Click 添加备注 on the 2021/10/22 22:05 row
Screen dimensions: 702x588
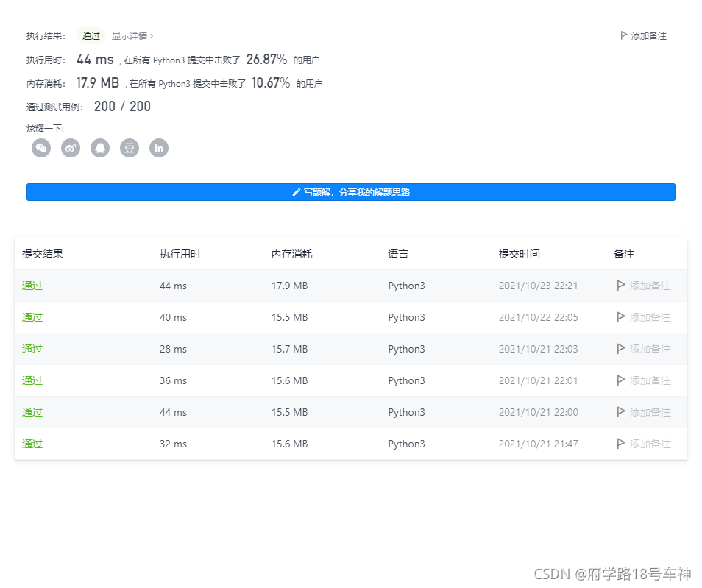pyautogui.click(x=645, y=317)
